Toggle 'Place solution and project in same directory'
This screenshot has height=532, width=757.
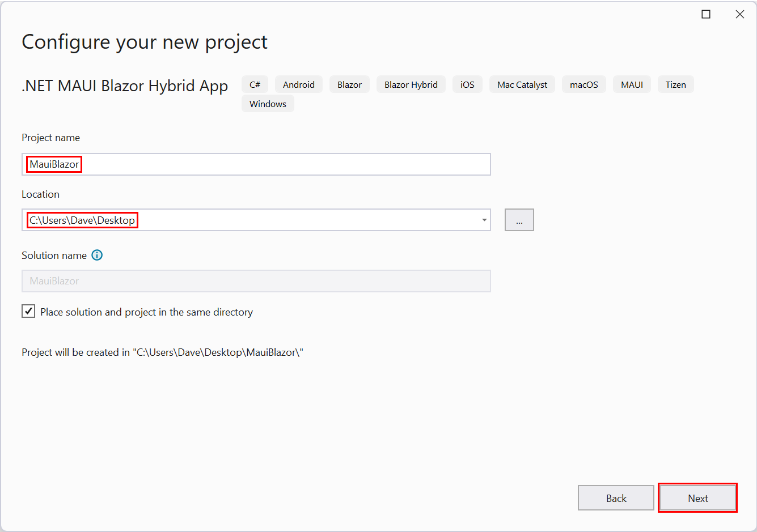pyautogui.click(x=28, y=311)
